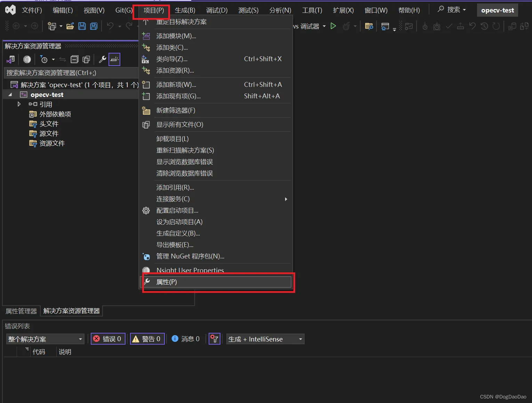Viewport: 532px width, 403px height.
Task: Choose 添加类(C)... from menu
Action: pos(216,48)
